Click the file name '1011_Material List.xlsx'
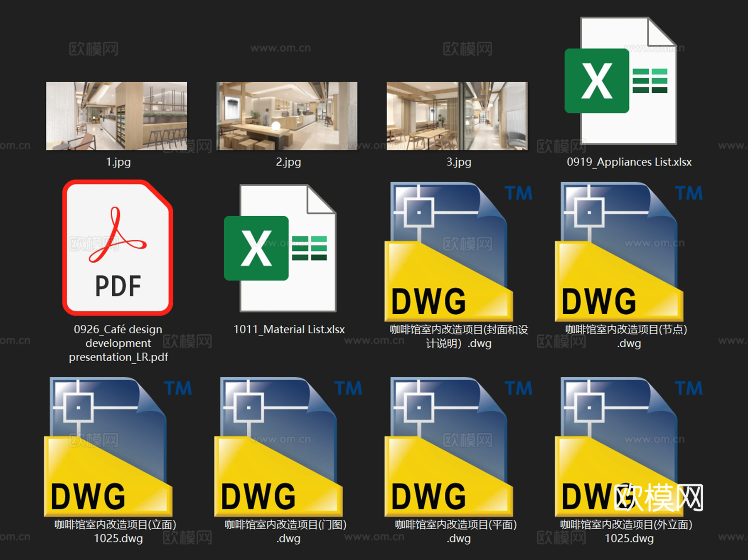This screenshot has width=748, height=560. coord(289,330)
